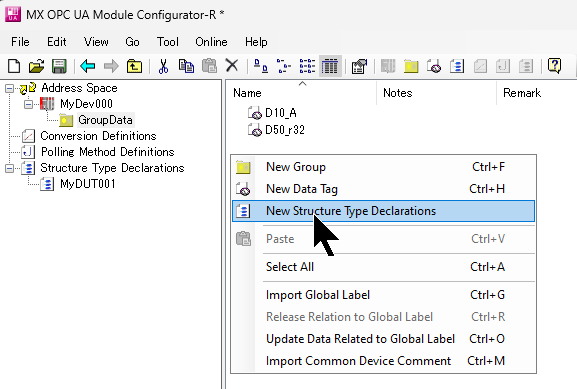Click the D10_A data tag icon

[x=255, y=113]
